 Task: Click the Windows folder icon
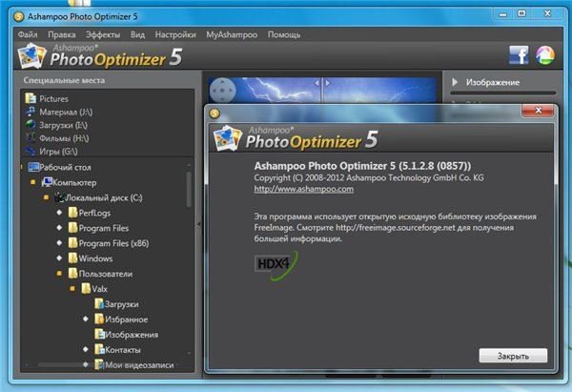point(73,258)
